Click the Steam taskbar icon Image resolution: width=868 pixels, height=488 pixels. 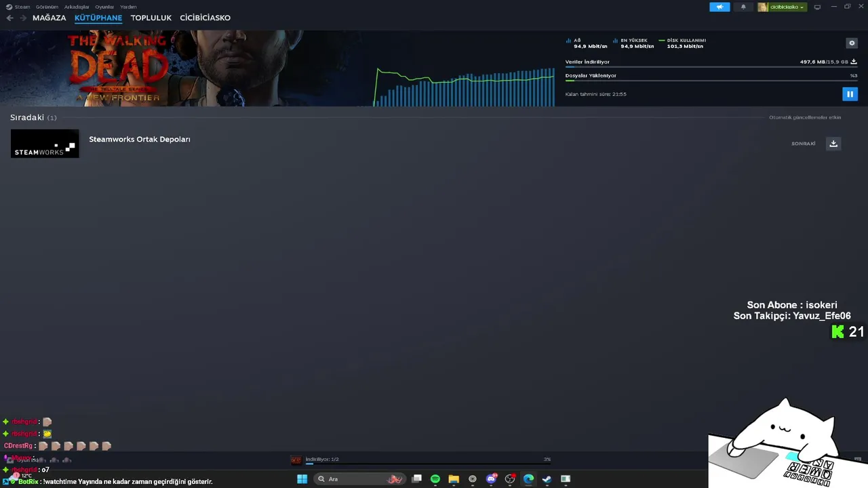(x=547, y=479)
